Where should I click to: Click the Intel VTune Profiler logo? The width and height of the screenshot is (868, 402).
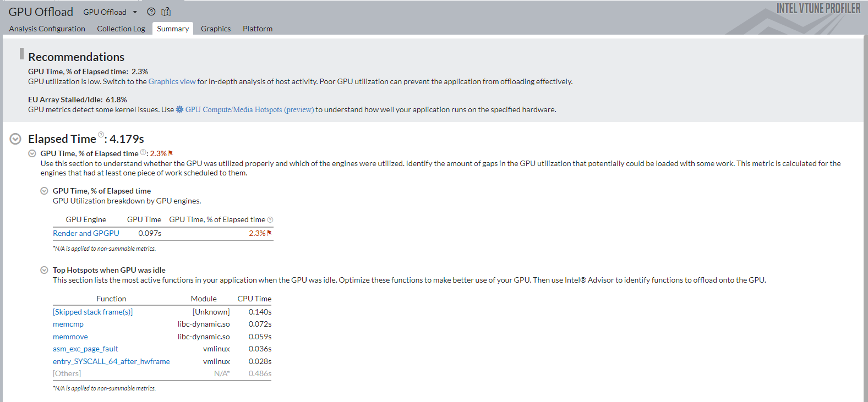click(x=818, y=8)
